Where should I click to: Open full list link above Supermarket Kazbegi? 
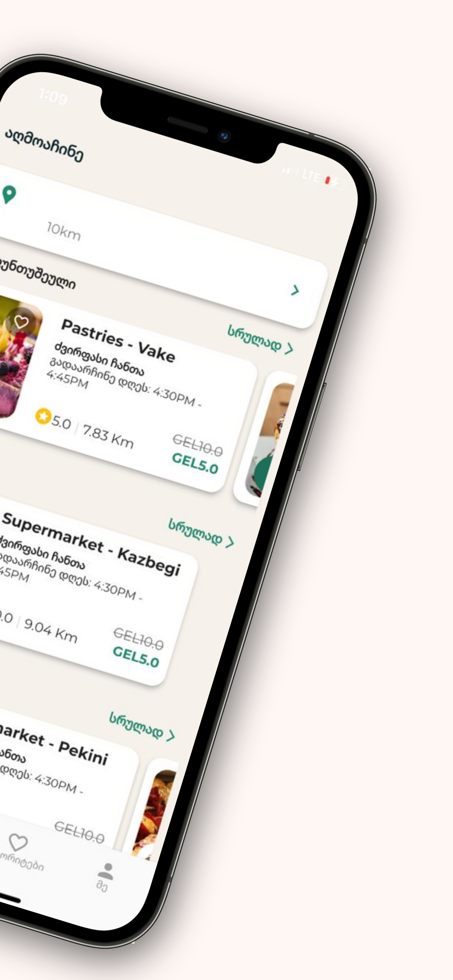(201, 533)
